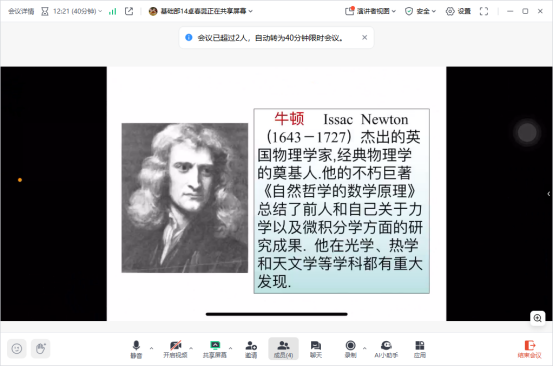The image size is (553, 366).
Task: Click the hourglass meeting timer icon
Action: [45, 12]
